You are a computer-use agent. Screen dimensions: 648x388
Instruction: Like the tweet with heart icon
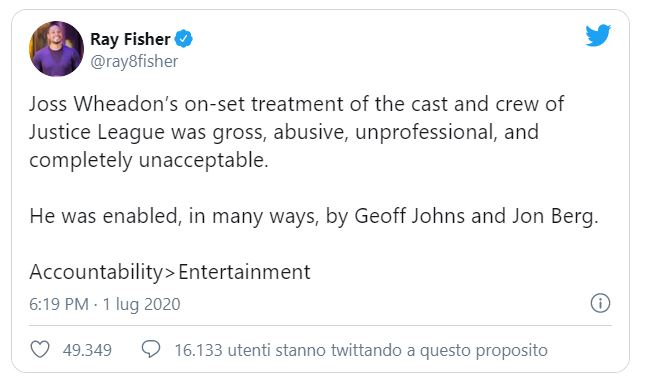(40, 350)
